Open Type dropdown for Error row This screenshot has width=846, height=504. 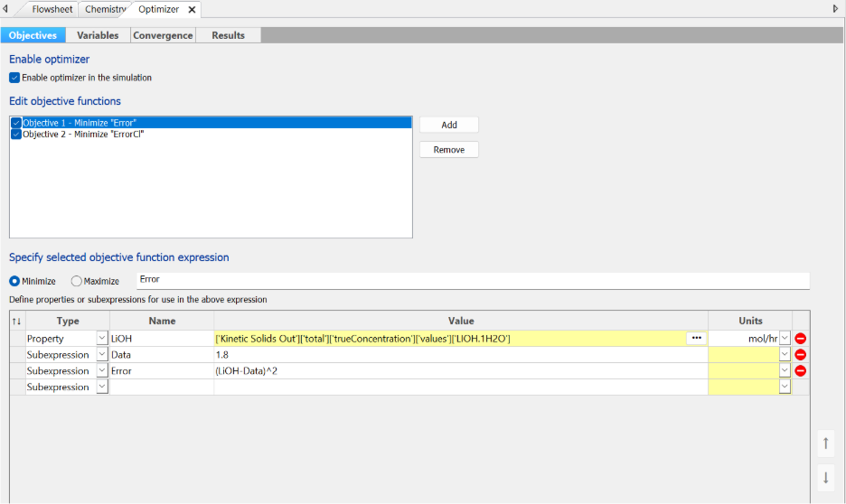(x=102, y=370)
